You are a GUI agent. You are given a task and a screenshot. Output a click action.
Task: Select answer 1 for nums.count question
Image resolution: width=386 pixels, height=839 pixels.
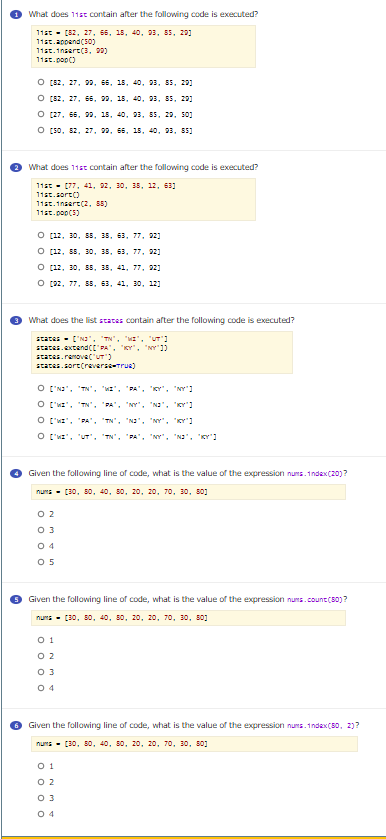click(41, 640)
